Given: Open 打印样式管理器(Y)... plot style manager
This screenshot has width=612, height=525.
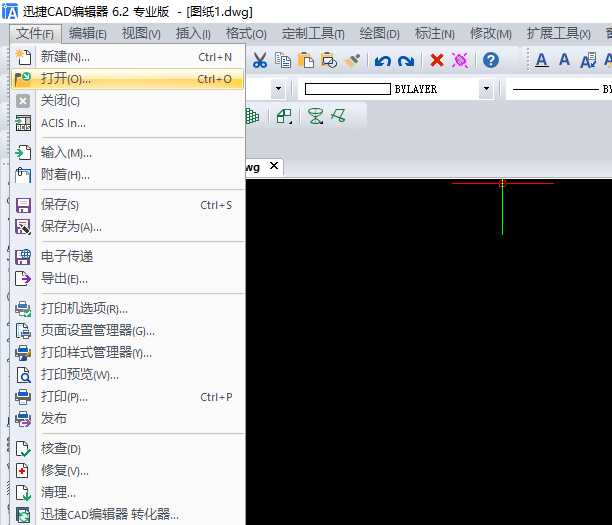Looking at the screenshot, I should coord(128,352).
